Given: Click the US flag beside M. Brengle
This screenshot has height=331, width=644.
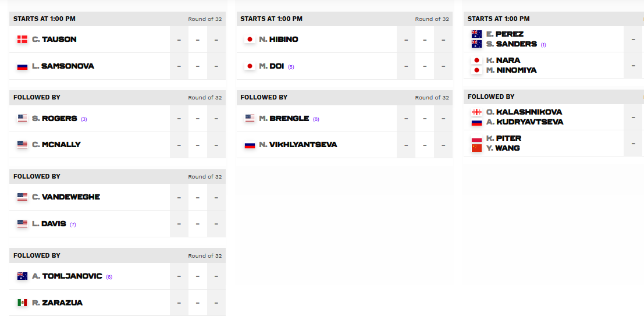Looking at the screenshot, I should (250, 118).
